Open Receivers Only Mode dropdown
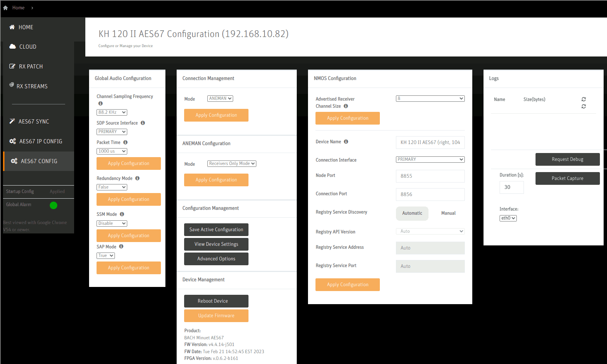Screen dimensions: 607x364 pyautogui.click(x=232, y=163)
